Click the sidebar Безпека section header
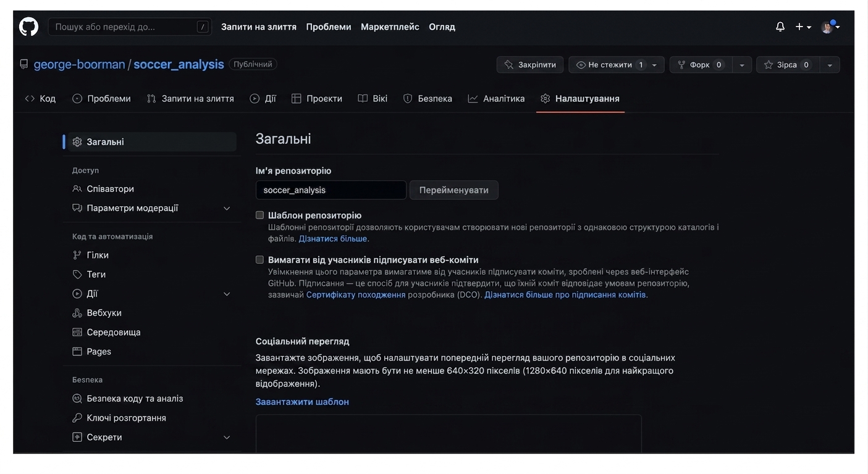868x474 pixels. coord(87,380)
